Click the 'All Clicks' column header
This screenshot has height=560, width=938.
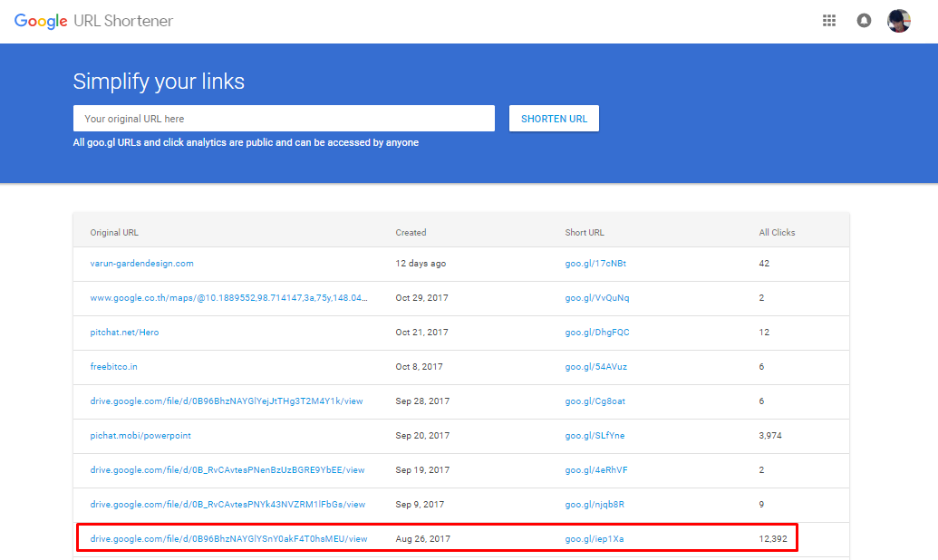coord(777,233)
